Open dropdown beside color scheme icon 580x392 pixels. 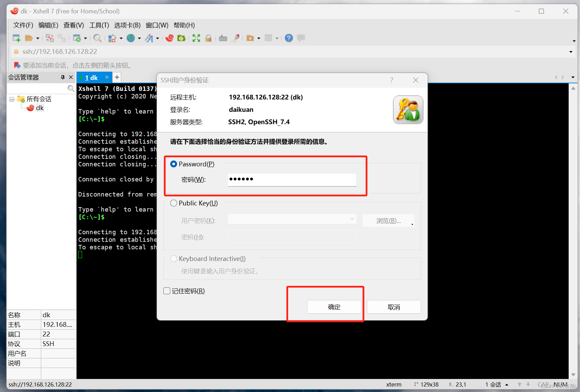click(121, 38)
